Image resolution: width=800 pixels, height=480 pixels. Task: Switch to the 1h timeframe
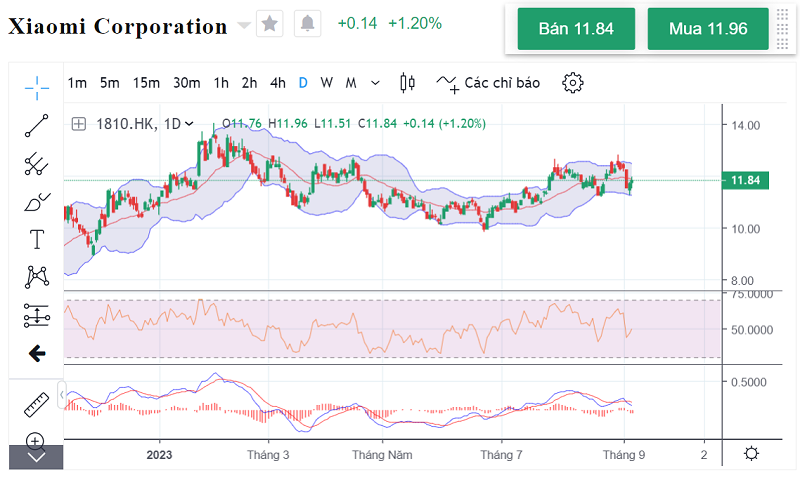(221, 83)
